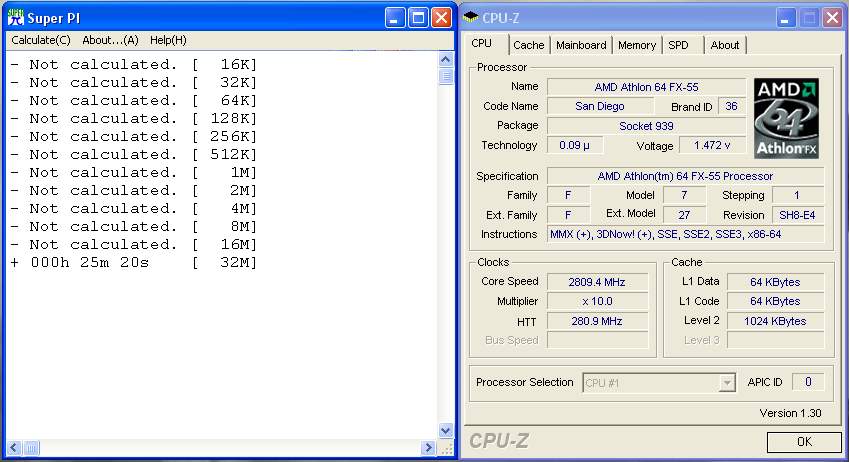The width and height of the screenshot is (849, 462).
Task: Click the AMD Athlon 64 FX logo
Action: point(786,118)
